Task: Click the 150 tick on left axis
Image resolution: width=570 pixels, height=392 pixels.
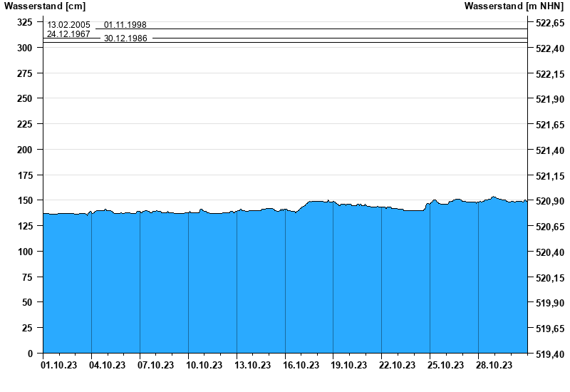Action: (x=25, y=201)
